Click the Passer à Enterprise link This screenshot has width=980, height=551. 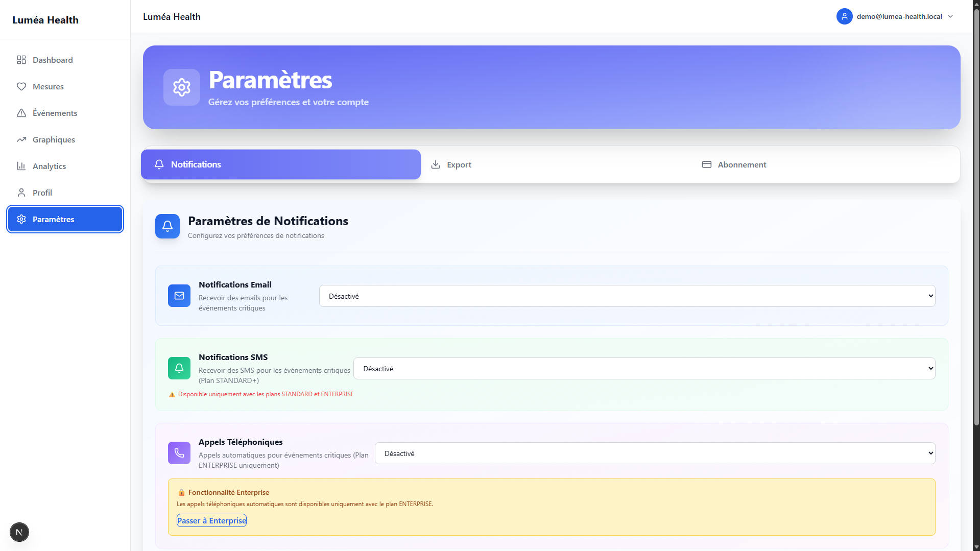click(x=211, y=520)
